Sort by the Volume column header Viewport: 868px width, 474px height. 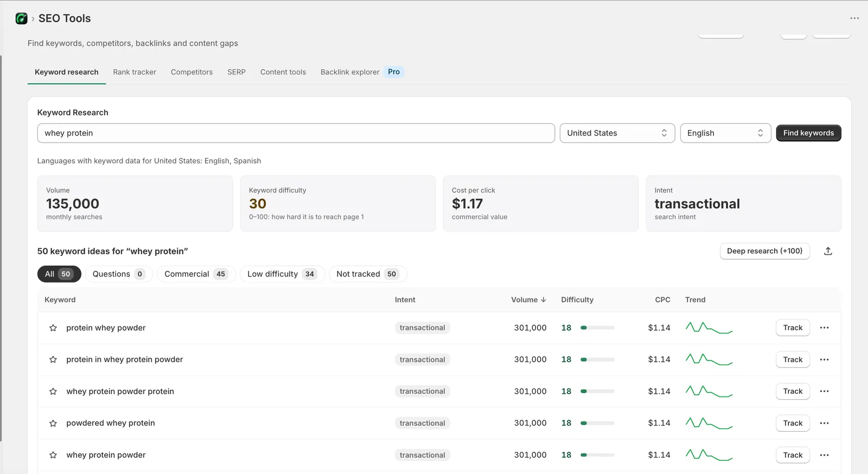tap(528, 299)
